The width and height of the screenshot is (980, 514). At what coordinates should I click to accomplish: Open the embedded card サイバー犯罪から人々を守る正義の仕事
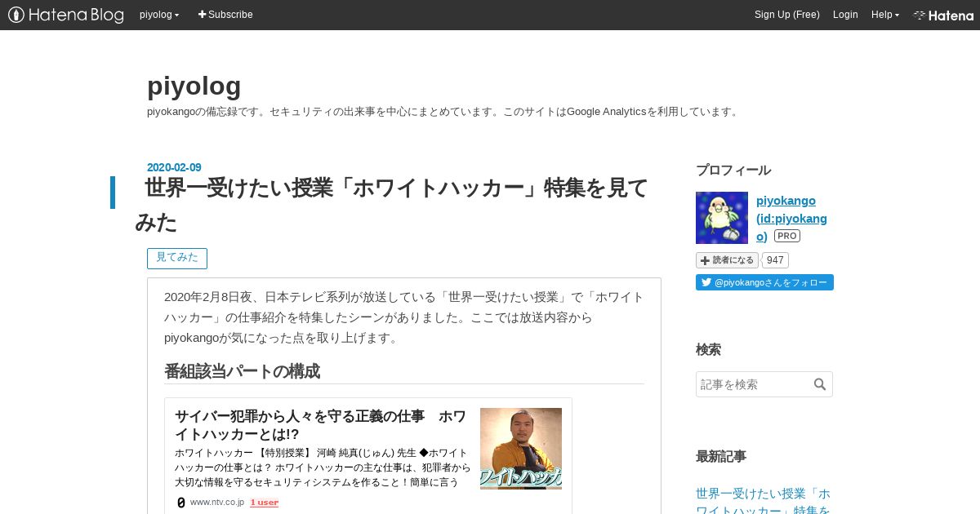tap(320, 426)
